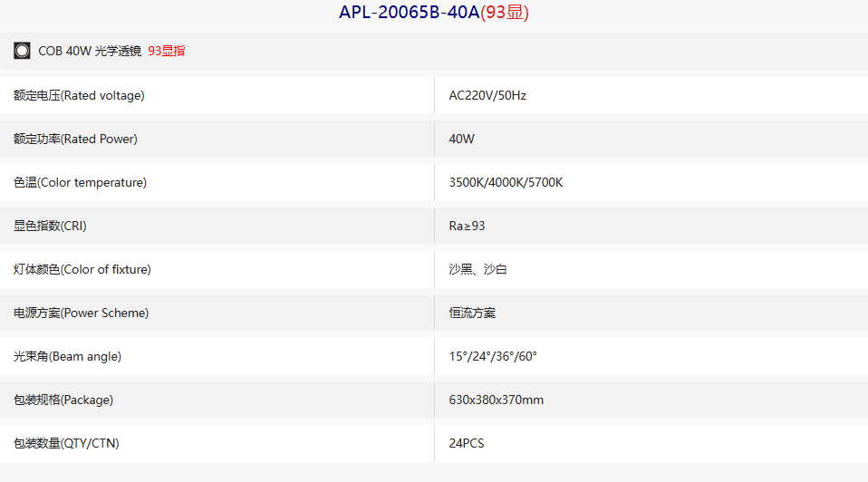Select the 电源方案(Power Scheme) label
This screenshot has height=482, width=868.
point(81,313)
